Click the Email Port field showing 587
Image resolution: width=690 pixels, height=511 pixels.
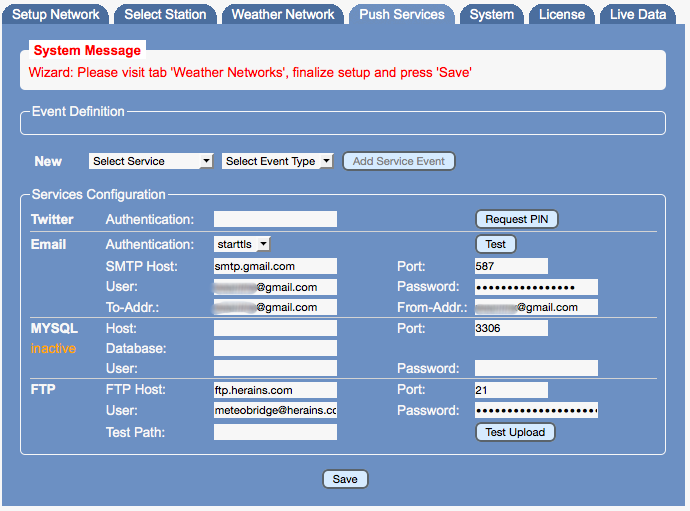coord(511,266)
